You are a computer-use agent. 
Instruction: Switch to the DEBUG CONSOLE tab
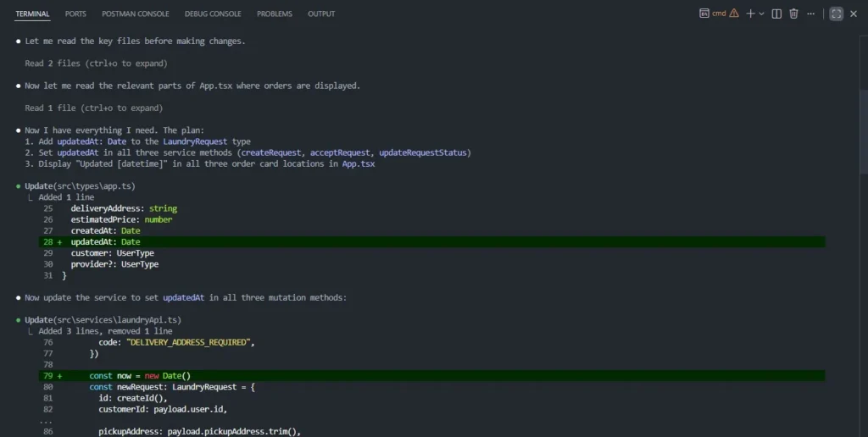213,14
